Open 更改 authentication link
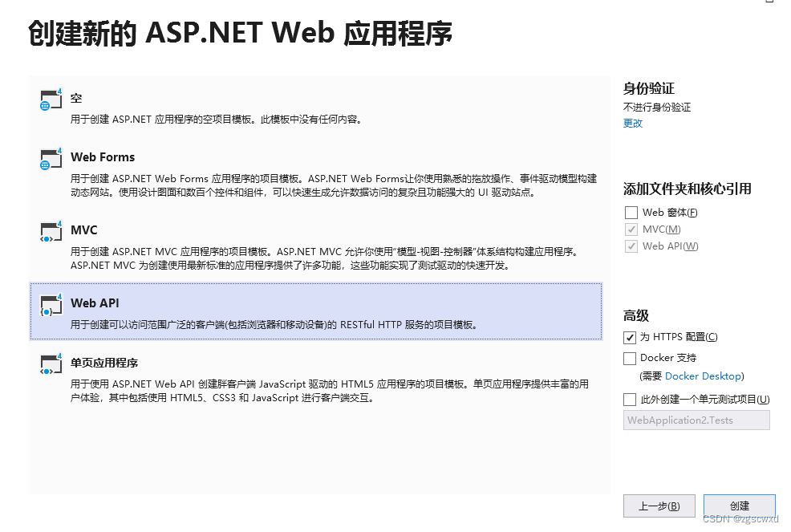Screen dimensions: 791x532 coord(633,124)
